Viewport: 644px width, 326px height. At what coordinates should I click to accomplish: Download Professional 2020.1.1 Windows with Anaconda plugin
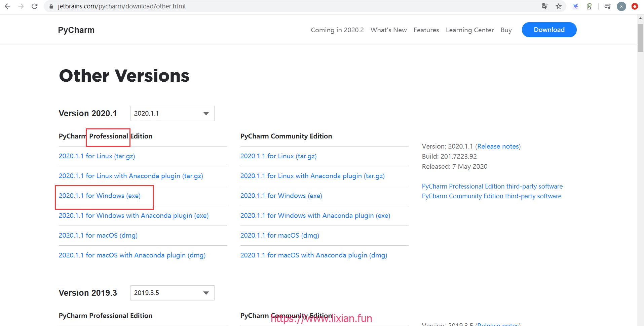pos(134,215)
